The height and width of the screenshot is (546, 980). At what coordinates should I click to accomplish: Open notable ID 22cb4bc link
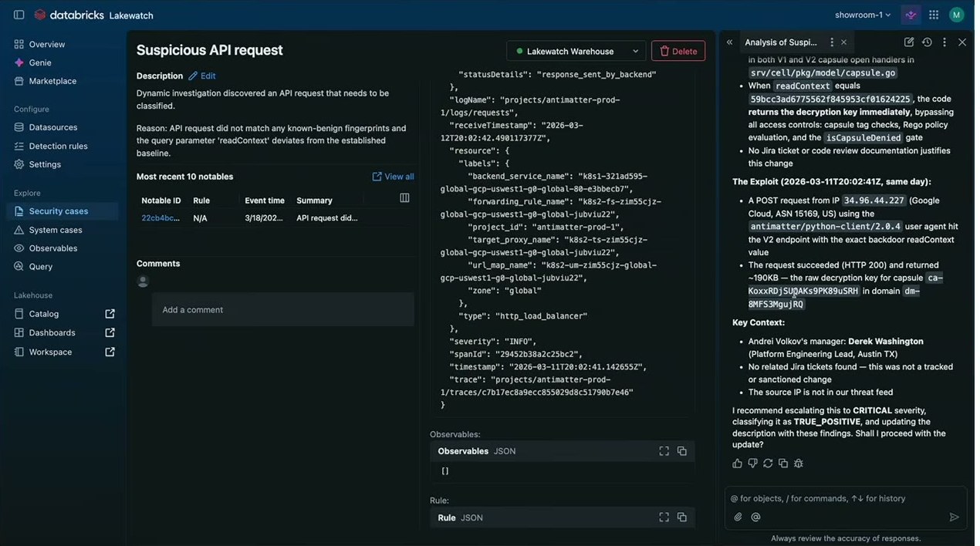(161, 218)
